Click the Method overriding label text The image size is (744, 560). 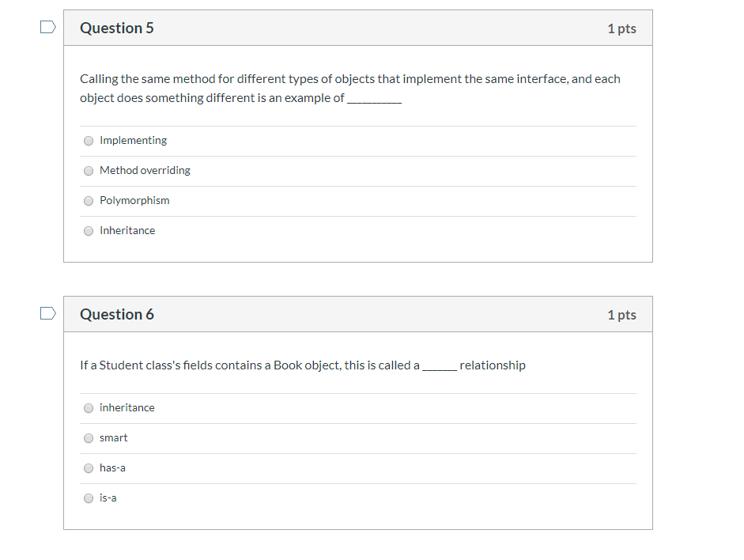tap(145, 170)
